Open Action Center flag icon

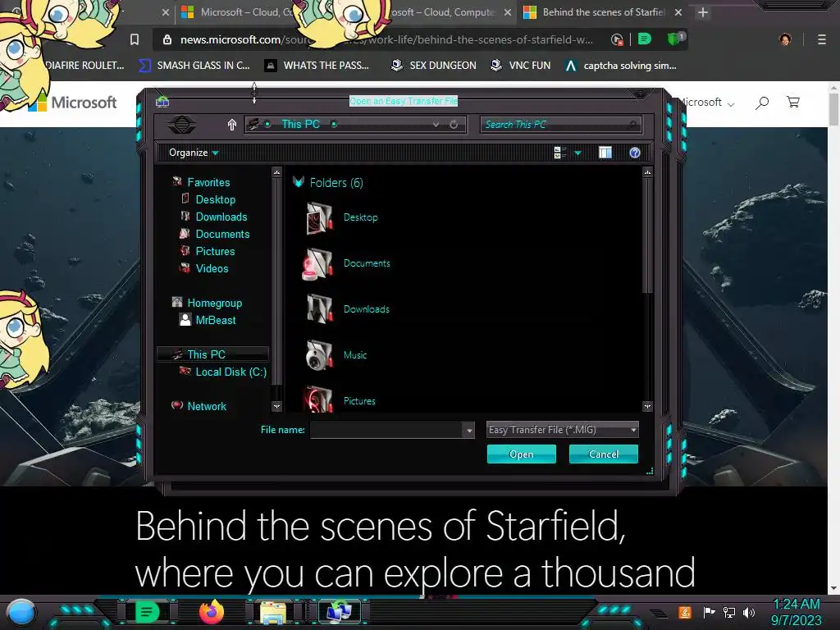pyautogui.click(x=710, y=612)
